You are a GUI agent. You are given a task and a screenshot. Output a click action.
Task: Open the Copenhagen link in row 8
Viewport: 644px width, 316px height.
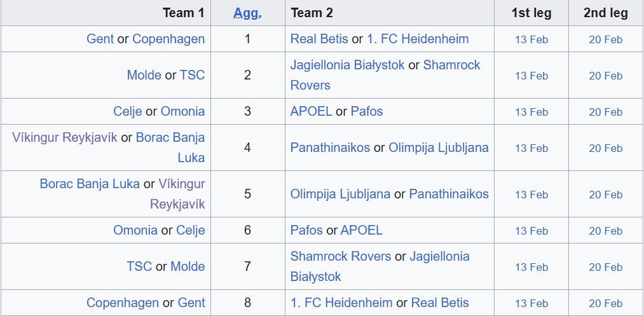pyautogui.click(x=123, y=303)
